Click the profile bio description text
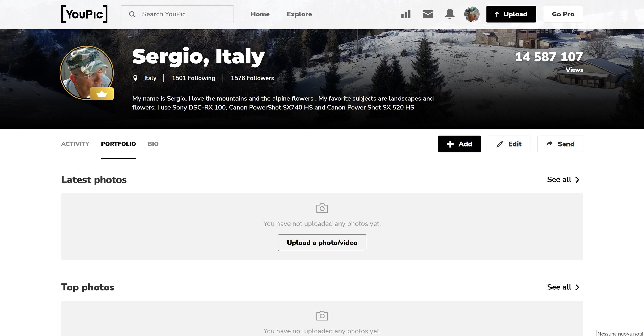The width and height of the screenshot is (644, 336). coord(283,103)
